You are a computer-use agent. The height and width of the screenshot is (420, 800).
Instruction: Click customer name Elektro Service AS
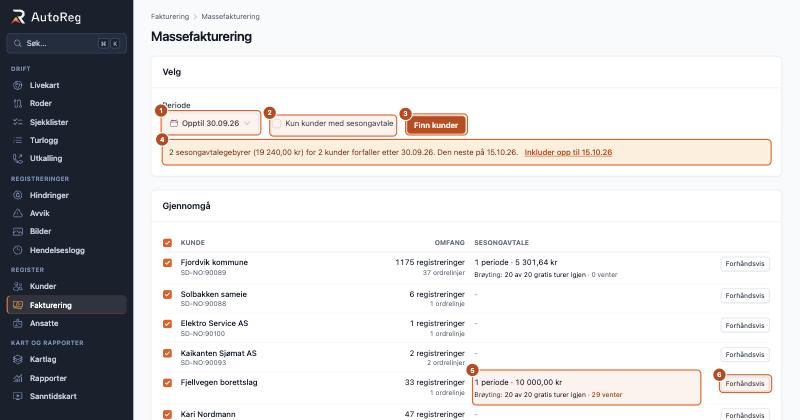[x=214, y=323]
